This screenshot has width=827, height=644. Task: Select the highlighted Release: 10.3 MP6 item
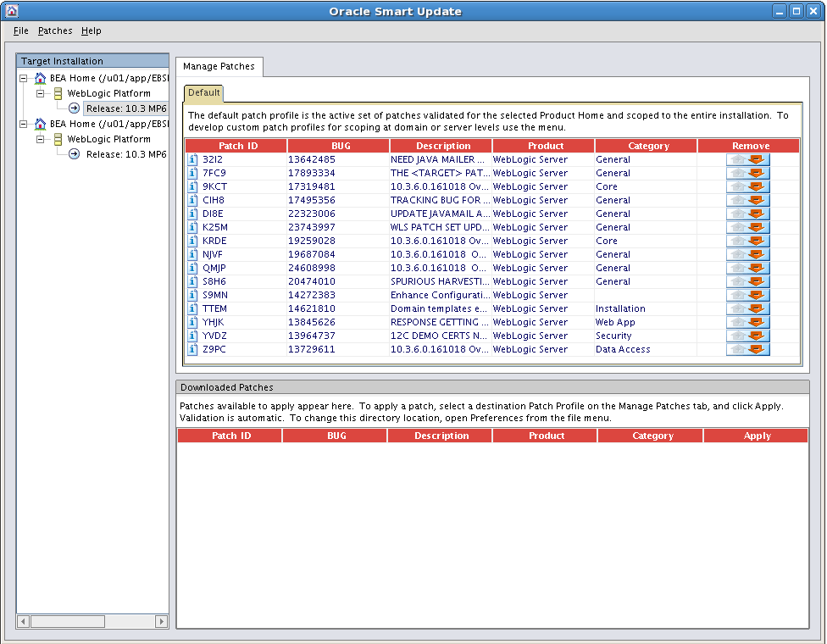(126, 108)
